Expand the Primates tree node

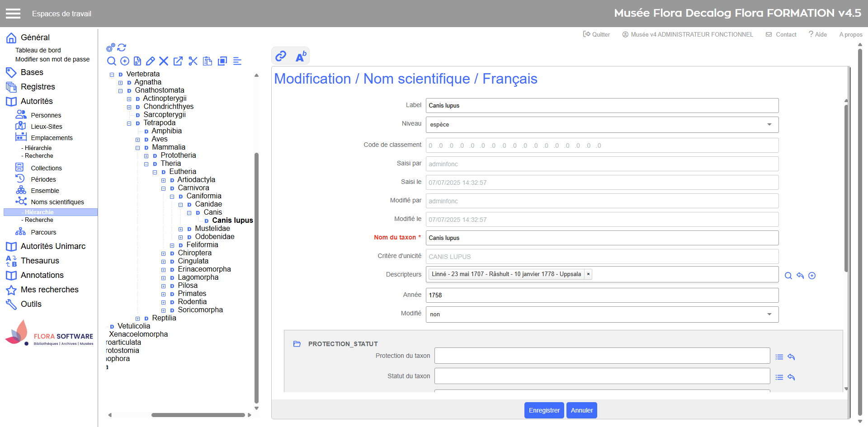click(x=164, y=294)
